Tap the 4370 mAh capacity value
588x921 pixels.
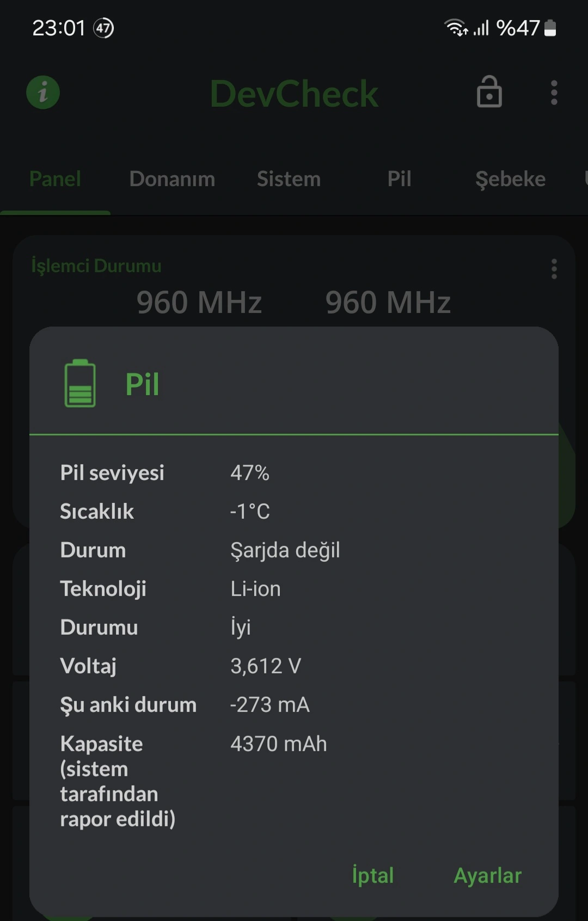(278, 744)
